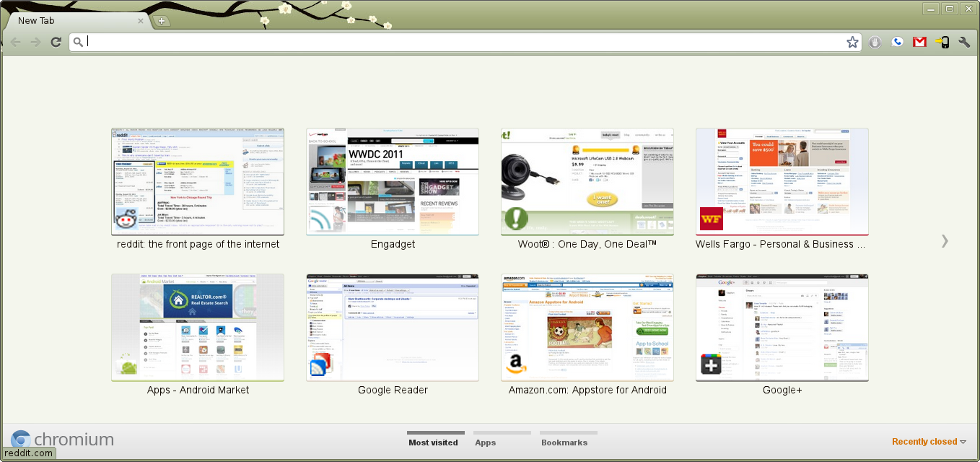Image resolution: width=980 pixels, height=462 pixels.
Task: Expand the Recently closed dropdown
Action: tap(929, 442)
